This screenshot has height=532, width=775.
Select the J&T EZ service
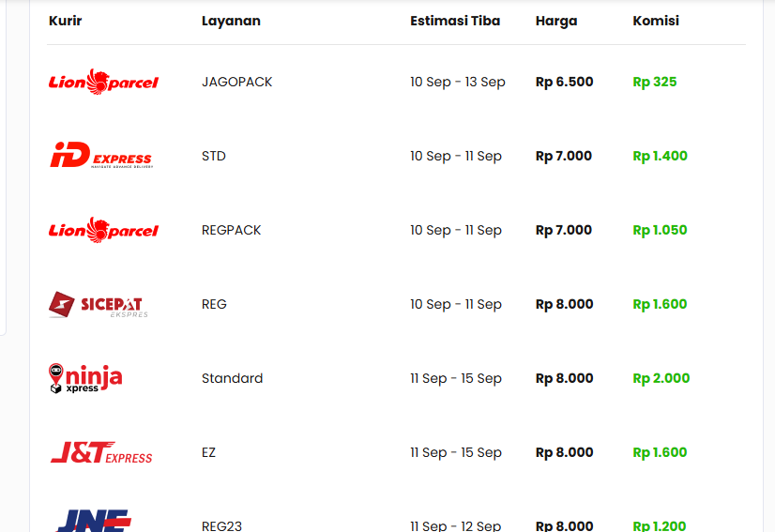[208, 452]
